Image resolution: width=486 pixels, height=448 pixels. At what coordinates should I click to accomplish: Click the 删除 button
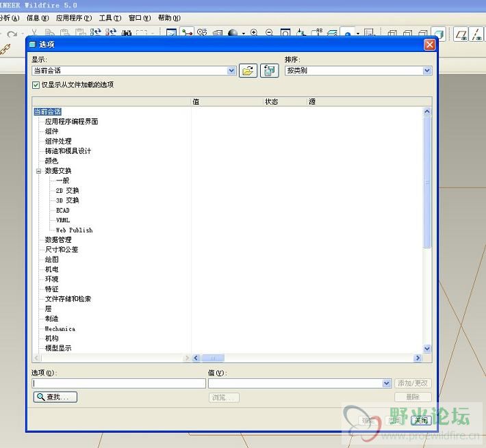pos(413,397)
